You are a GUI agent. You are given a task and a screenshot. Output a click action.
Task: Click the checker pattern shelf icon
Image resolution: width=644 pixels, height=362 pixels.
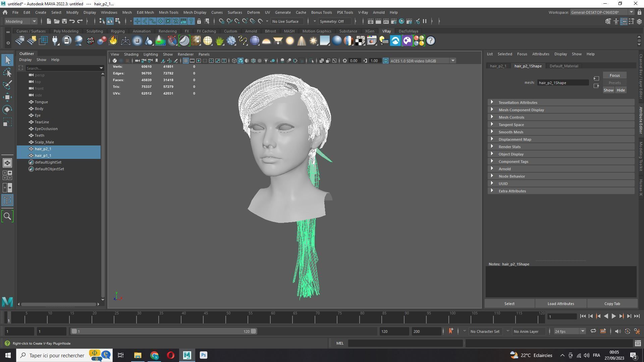pos(360,41)
